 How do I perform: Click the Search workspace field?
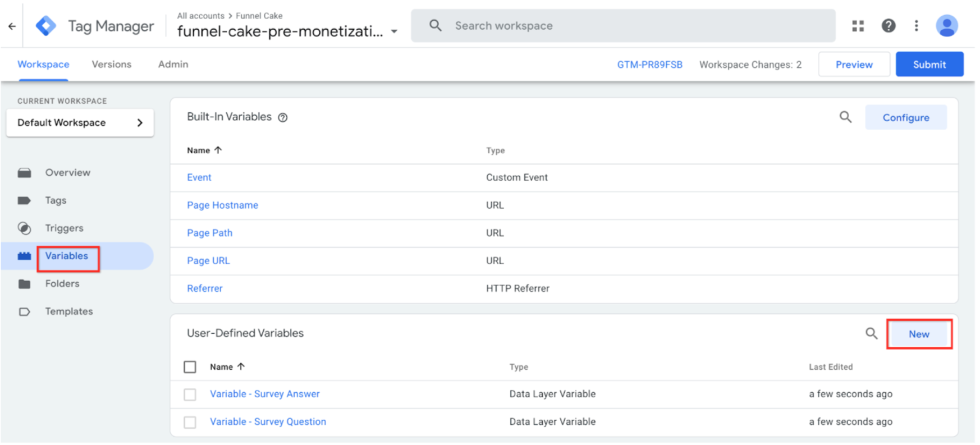(623, 26)
